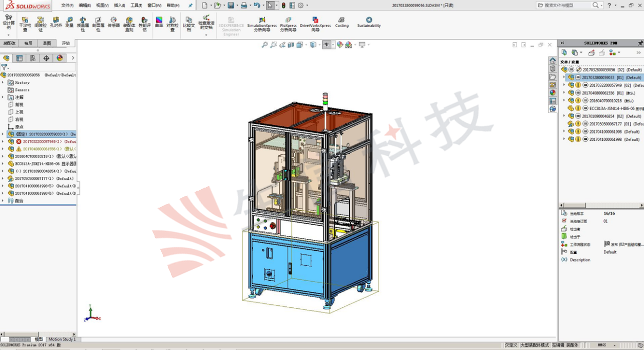Open the Help question mark icon
Image resolution: width=644 pixels, height=350 pixels.
[610, 5]
